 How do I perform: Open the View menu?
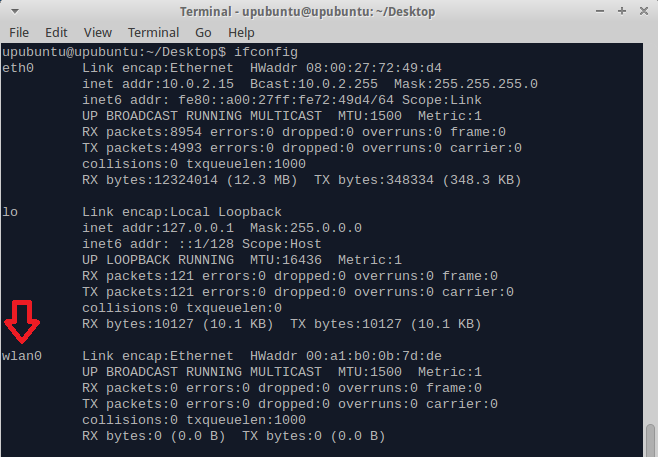(98, 33)
